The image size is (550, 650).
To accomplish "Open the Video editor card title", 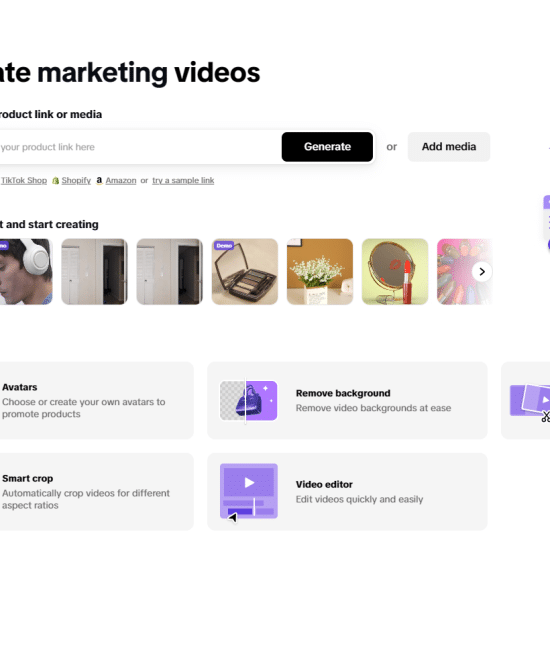I will point(324,484).
